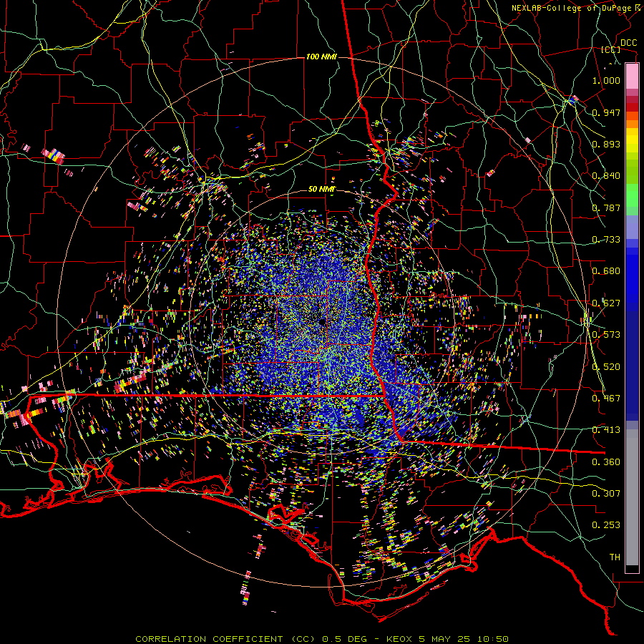
Task: Click the 0.840 scale value
Action: (x=606, y=176)
